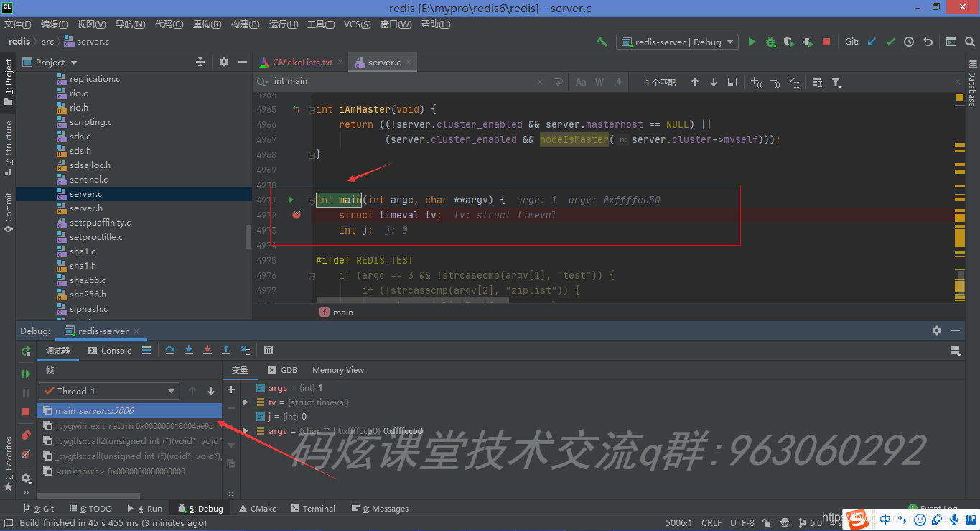Screen dimensions: 980x531
Task: Click the run anything icon beside search
Action: [951, 42]
